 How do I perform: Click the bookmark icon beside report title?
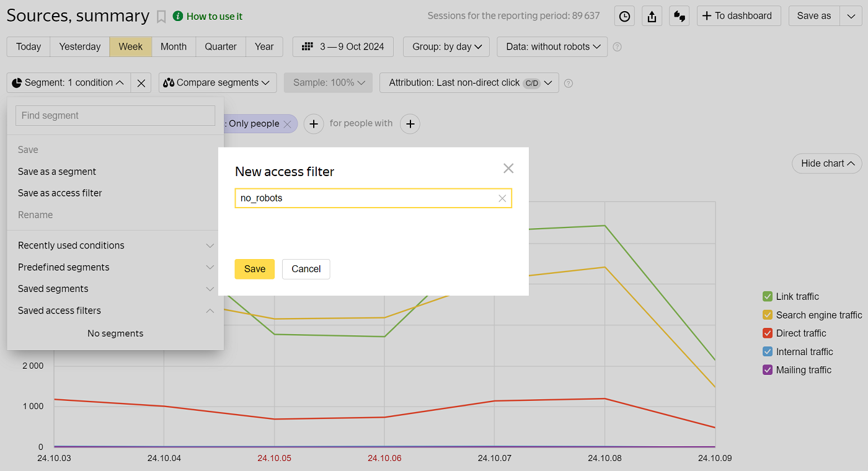point(161,17)
